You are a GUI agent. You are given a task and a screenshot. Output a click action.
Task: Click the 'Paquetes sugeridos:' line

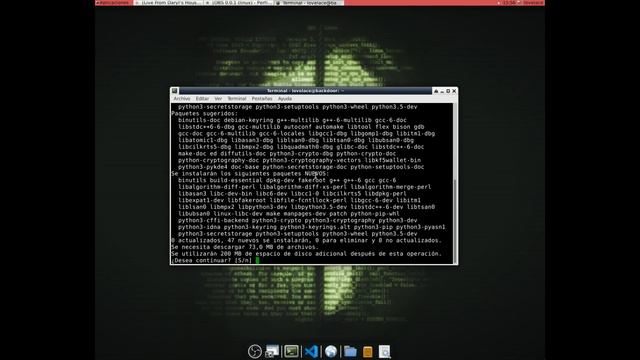204,113
